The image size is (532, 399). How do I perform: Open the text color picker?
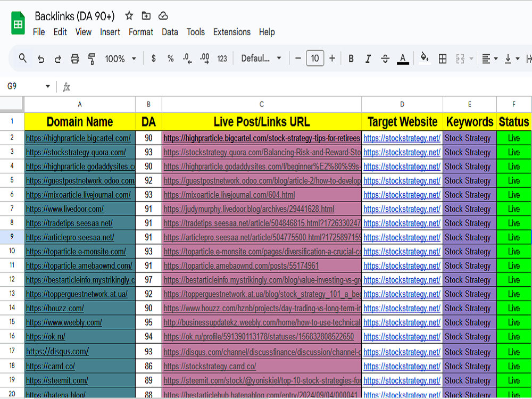pos(403,59)
